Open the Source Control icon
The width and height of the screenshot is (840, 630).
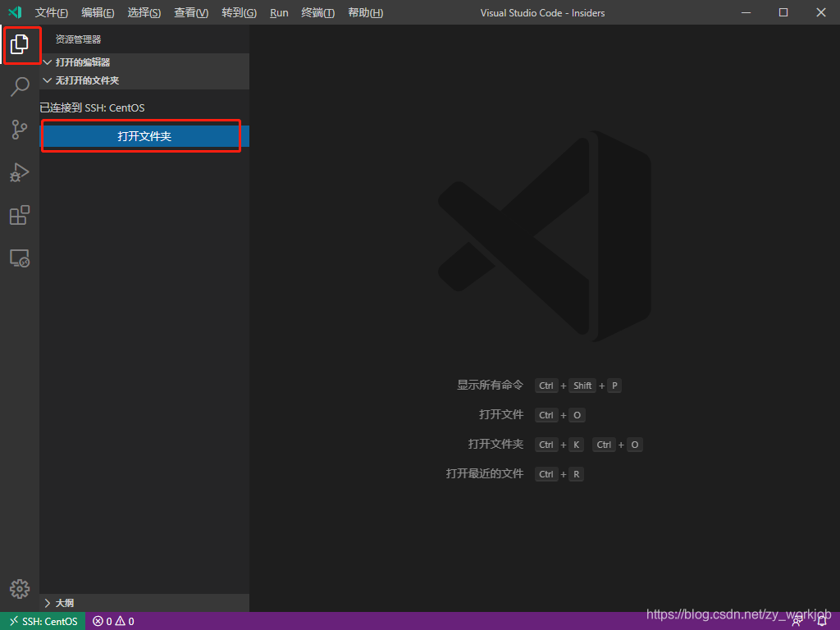click(20, 130)
